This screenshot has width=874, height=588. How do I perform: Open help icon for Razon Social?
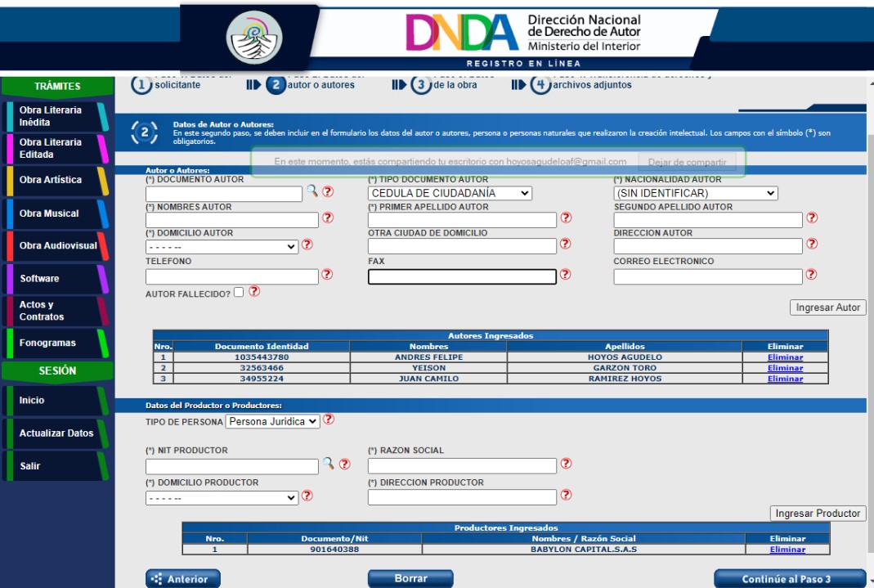coord(566,463)
